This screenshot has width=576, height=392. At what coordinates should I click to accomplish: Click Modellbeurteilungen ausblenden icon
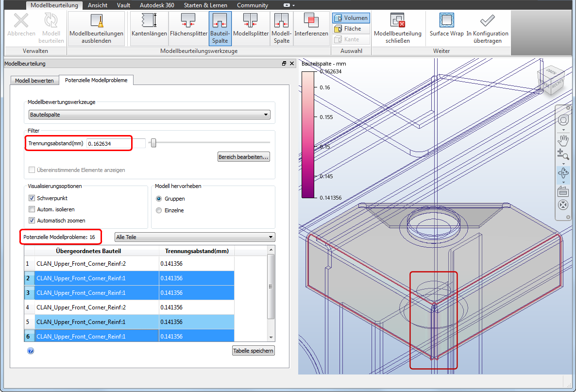click(x=97, y=20)
